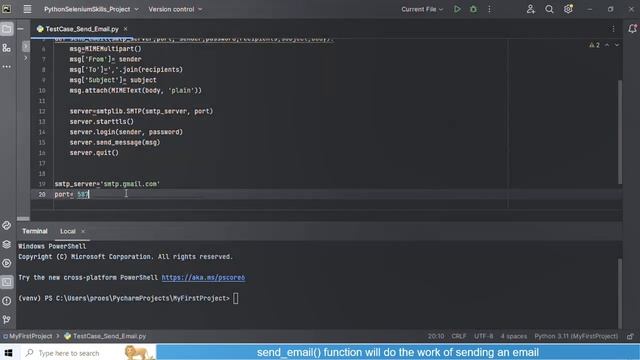Viewport: 640px width, 360px height.
Task: Click the editor vertical scrollbar
Action: click(620, 131)
